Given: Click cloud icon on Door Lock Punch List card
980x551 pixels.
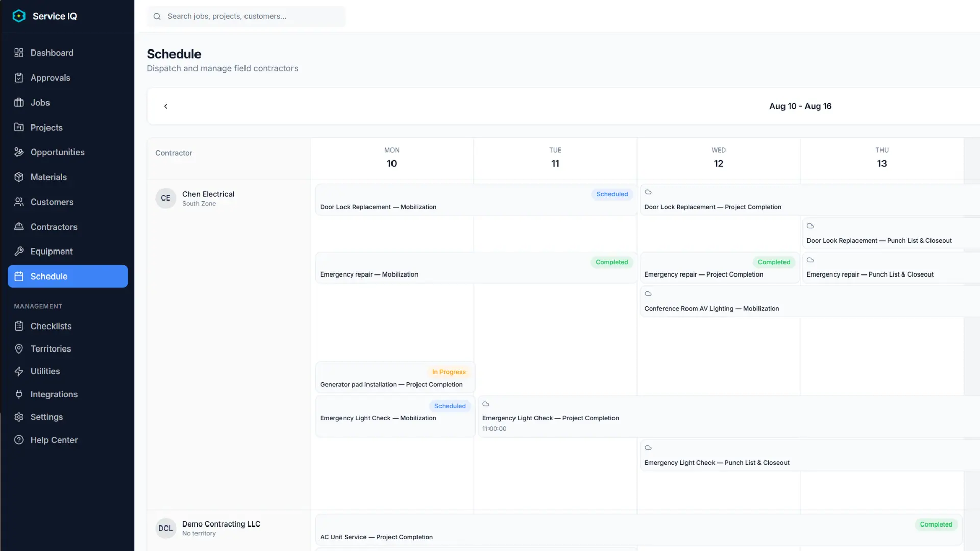Looking at the screenshot, I should tap(810, 226).
